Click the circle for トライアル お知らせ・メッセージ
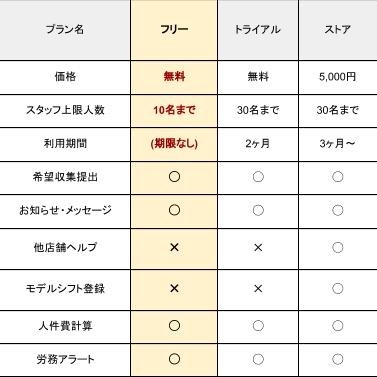The width and height of the screenshot is (377, 377). pos(258,210)
